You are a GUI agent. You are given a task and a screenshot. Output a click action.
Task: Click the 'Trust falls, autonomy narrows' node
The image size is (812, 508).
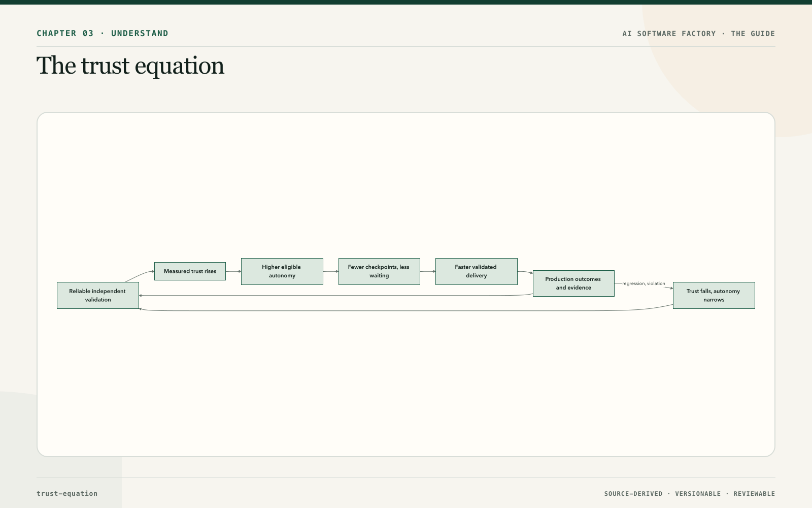tap(714, 295)
